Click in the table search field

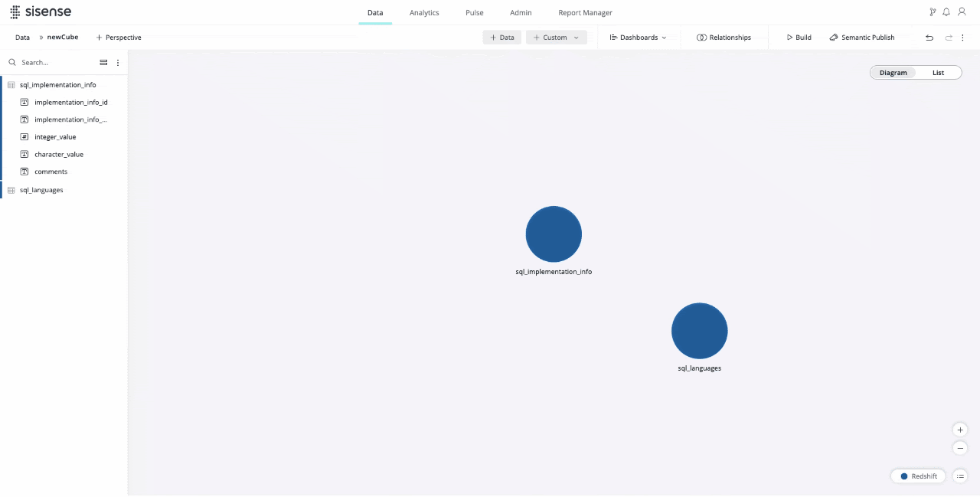[x=54, y=63]
